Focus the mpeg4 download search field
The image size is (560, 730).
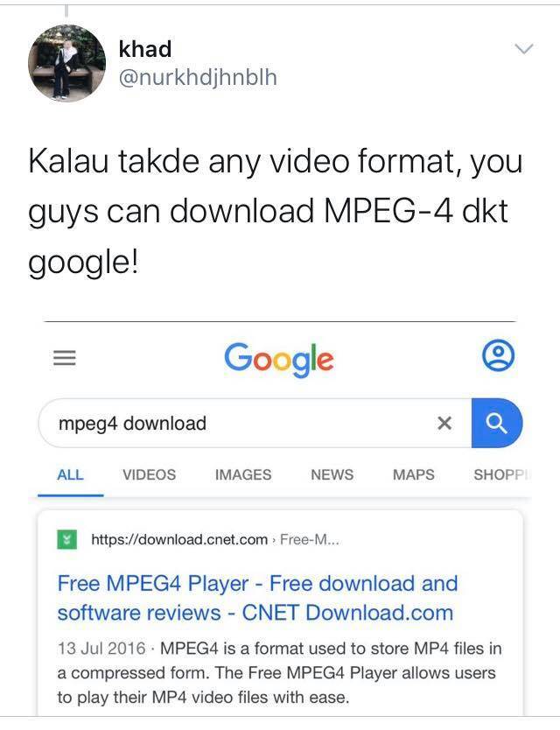pyautogui.click(x=255, y=423)
